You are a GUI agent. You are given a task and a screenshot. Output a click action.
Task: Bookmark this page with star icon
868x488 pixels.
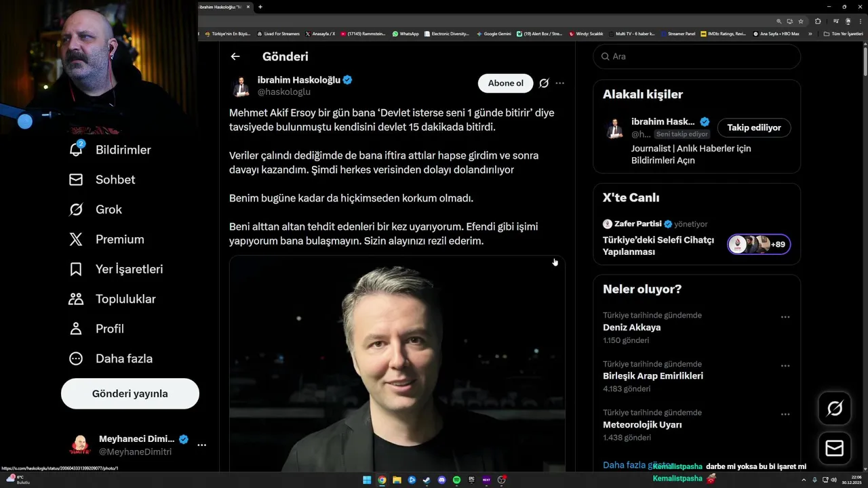click(x=801, y=21)
